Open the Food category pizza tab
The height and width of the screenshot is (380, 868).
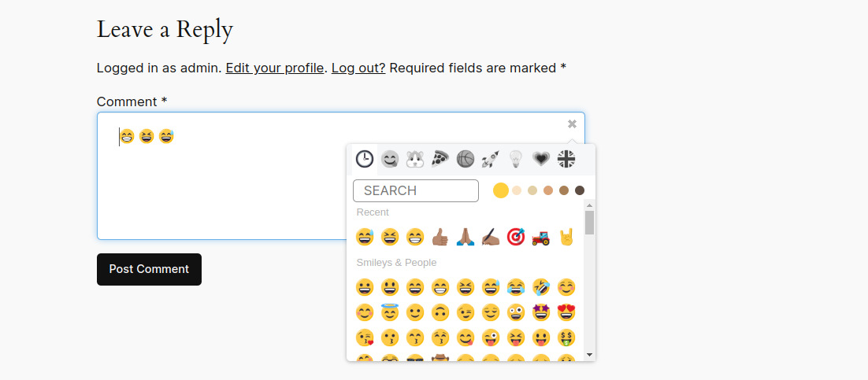click(440, 159)
